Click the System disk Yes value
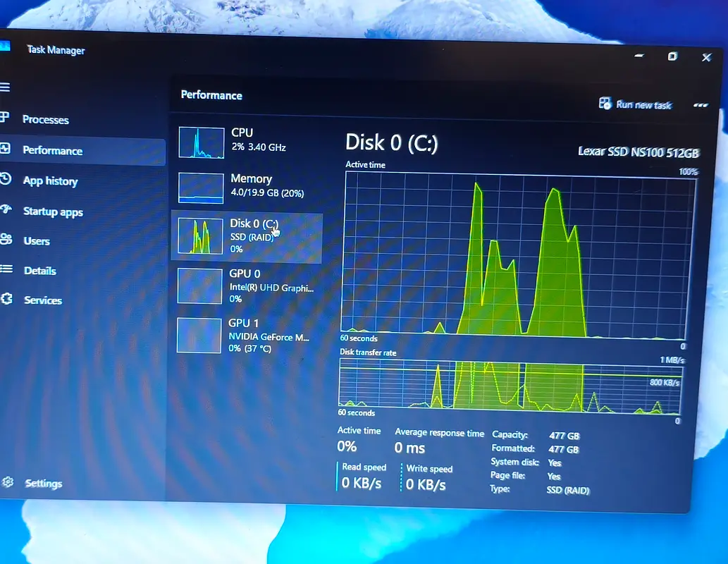The width and height of the screenshot is (728, 564). tap(555, 462)
